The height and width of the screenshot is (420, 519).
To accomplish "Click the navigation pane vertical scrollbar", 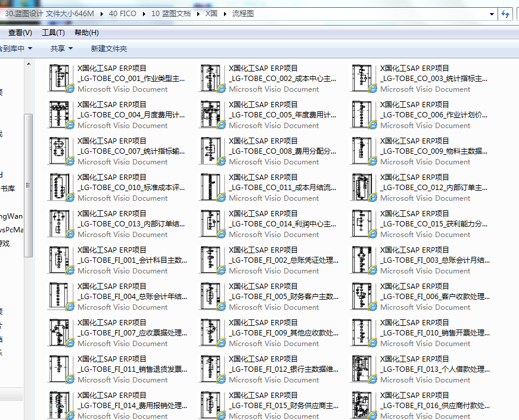I will pyautogui.click(x=28, y=185).
